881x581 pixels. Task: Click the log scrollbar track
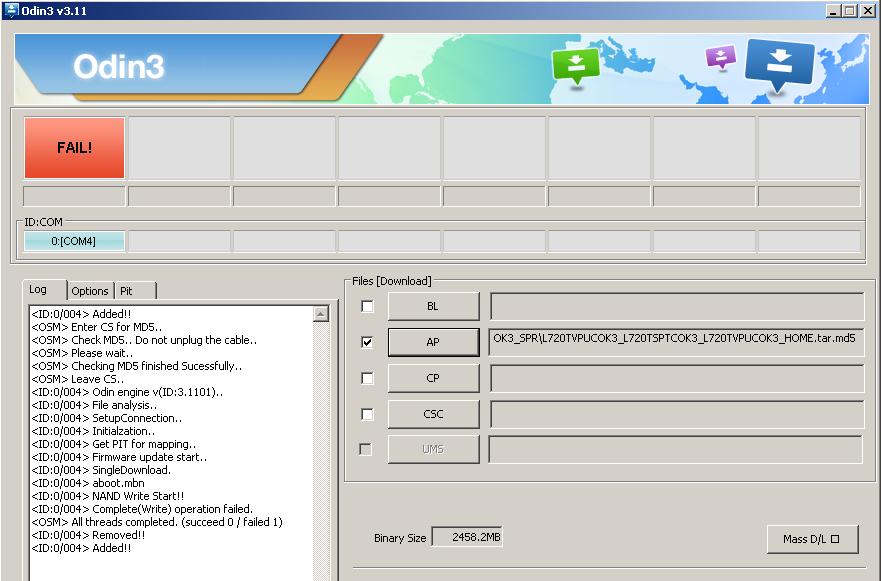tap(321, 450)
